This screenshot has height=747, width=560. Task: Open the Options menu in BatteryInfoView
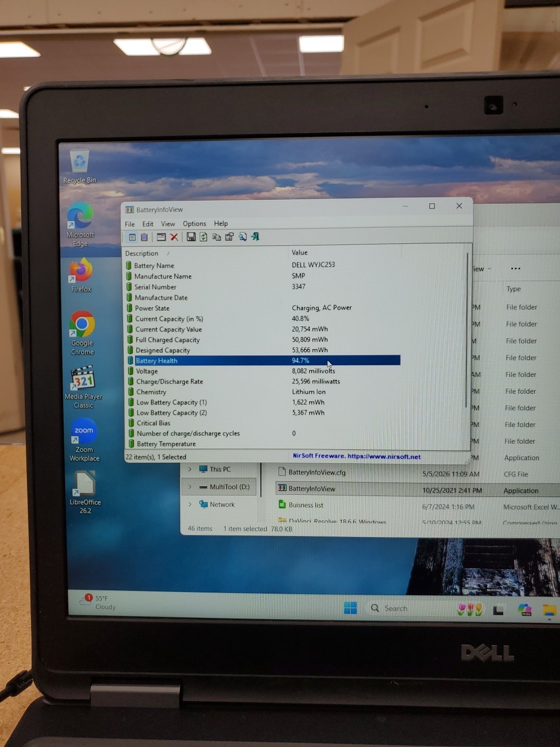point(194,224)
